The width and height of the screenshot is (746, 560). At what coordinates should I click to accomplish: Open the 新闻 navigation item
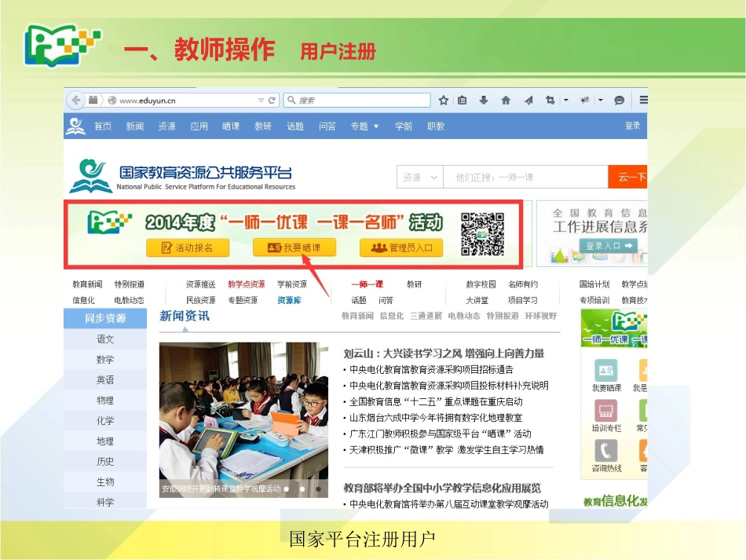(134, 126)
